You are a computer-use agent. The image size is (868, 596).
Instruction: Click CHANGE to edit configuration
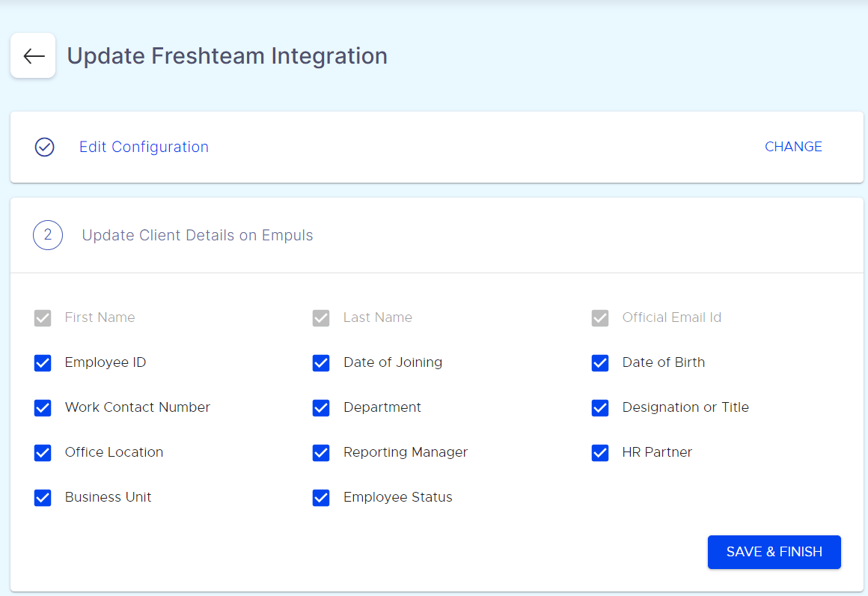pyautogui.click(x=792, y=147)
